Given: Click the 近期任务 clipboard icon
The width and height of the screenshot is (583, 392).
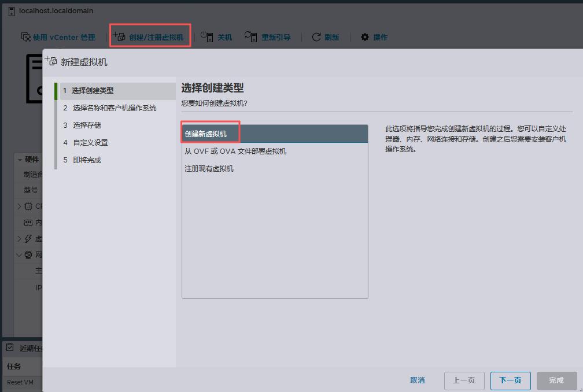Looking at the screenshot, I should (x=10, y=347).
